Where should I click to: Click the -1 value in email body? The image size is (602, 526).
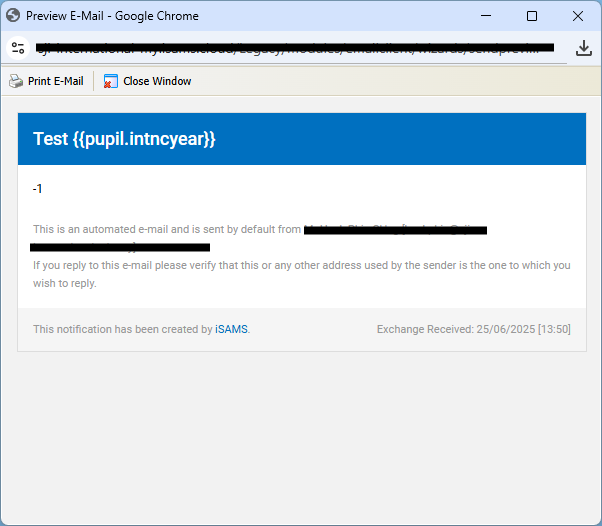coord(38,189)
